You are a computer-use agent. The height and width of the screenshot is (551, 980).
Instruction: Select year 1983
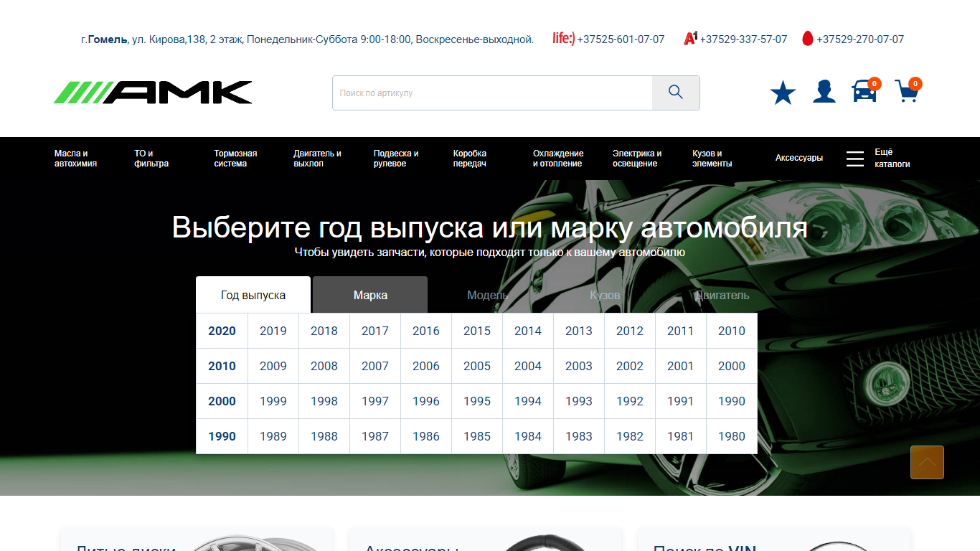click(x=578, y=436)
